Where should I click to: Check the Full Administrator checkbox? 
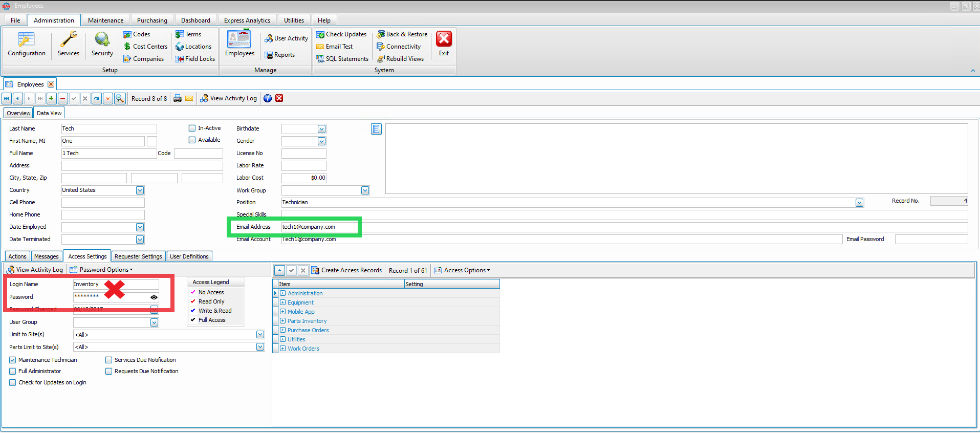pyautogui.click(x=13, y=372)
